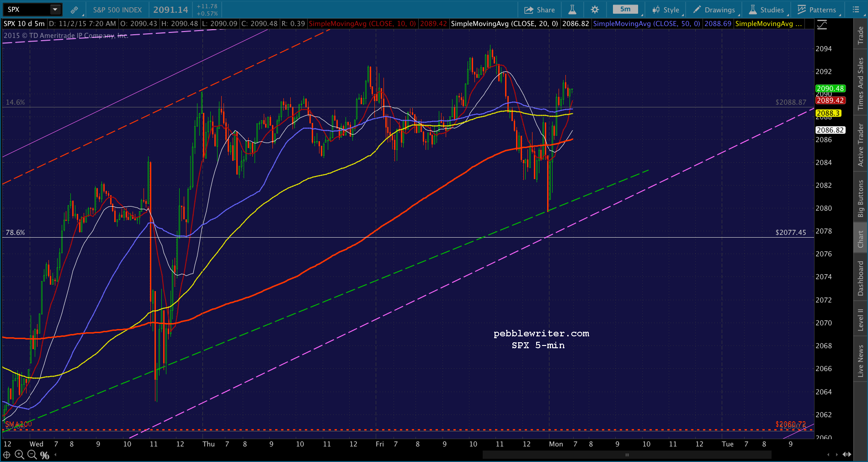Open the flask (lab) tool icon
The height and width of the screenshot is (462, 868).
coord(572,10)
